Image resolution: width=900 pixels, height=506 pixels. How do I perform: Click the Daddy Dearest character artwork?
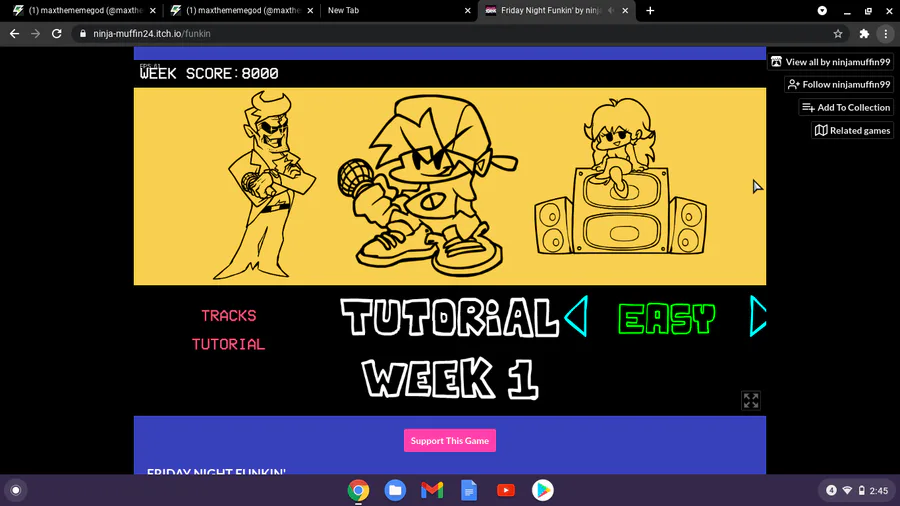click(x=264, y=185)
